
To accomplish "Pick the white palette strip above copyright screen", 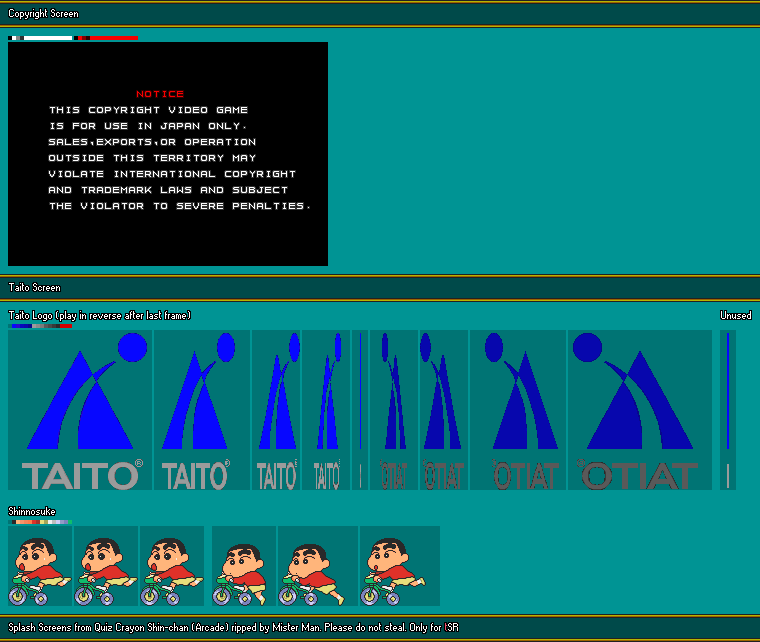I will pos(40,38).
